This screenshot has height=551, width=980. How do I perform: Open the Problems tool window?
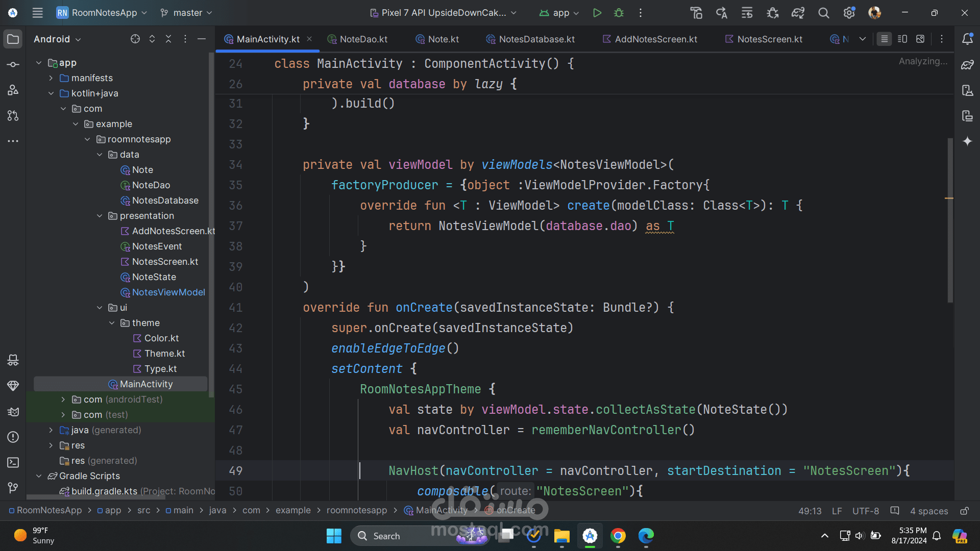click(13, 437)
